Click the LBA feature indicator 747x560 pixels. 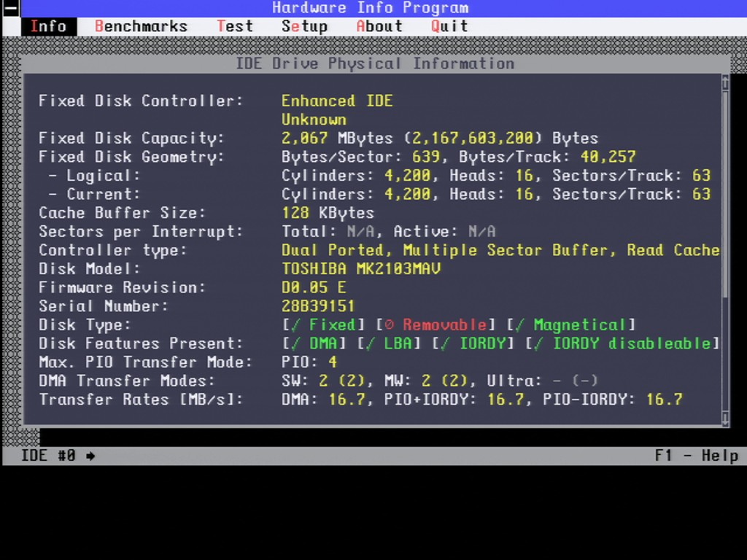pos(389,343)
